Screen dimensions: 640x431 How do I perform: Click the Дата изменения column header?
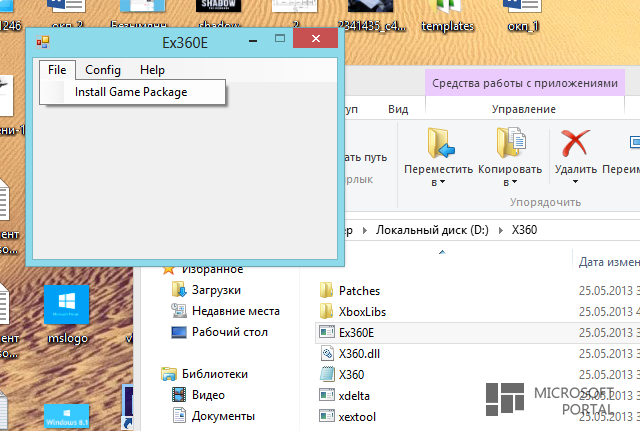(x=609, y=262)
